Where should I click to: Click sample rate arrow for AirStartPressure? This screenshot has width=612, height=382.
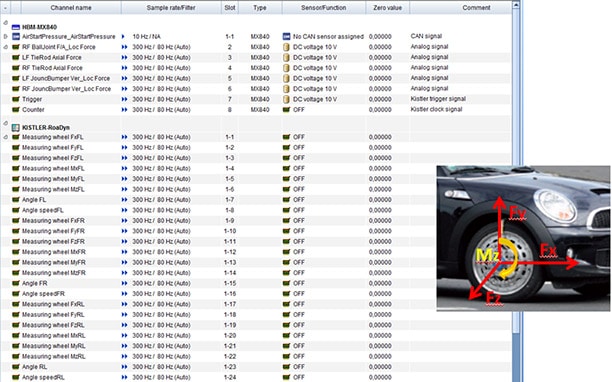pos(123,37)
